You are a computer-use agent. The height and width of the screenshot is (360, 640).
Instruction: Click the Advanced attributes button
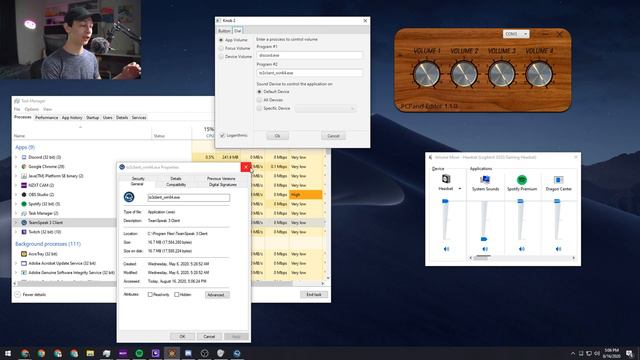pos(216,295)
